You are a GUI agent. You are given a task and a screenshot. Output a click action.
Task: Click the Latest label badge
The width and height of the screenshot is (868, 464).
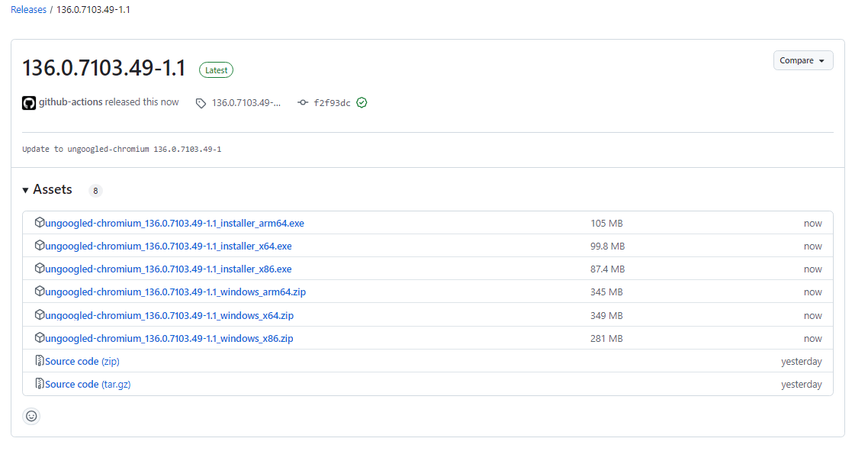[x=216, y=70]
